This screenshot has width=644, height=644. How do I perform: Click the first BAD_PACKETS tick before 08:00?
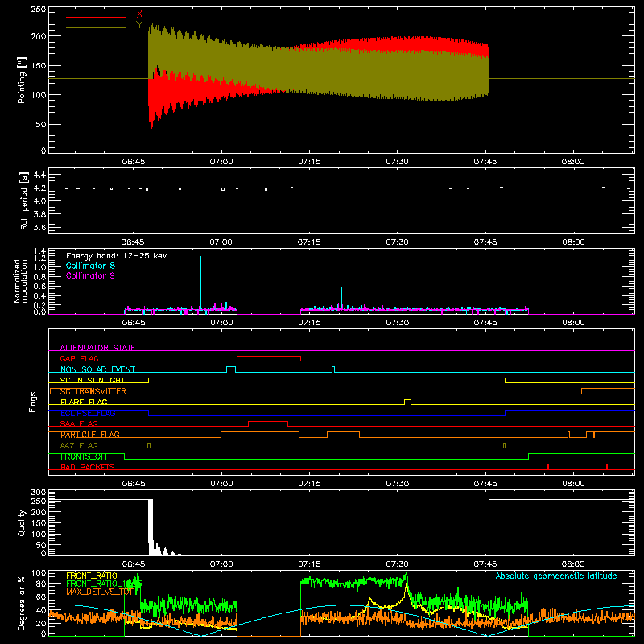point(548,467)
